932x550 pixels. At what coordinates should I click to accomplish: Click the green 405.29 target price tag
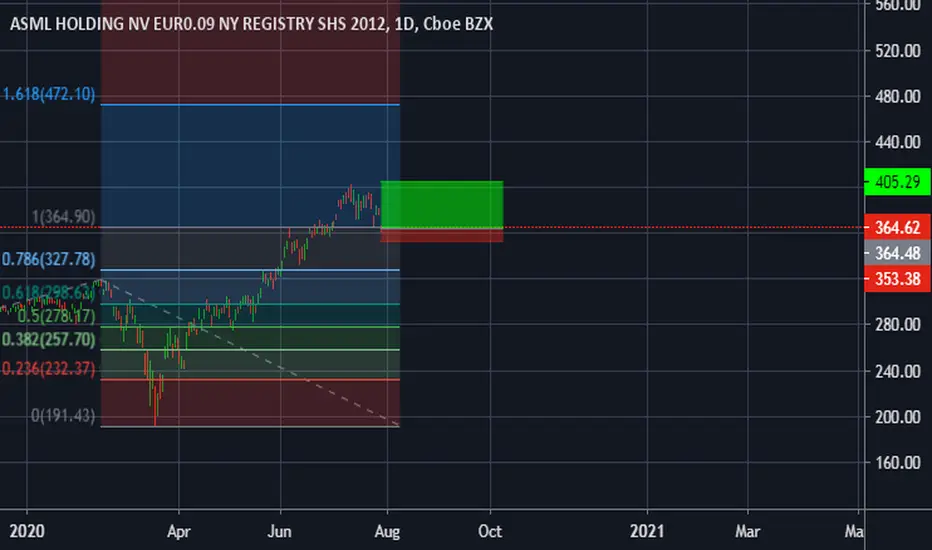pyautogui.click(x=897, y=182)
